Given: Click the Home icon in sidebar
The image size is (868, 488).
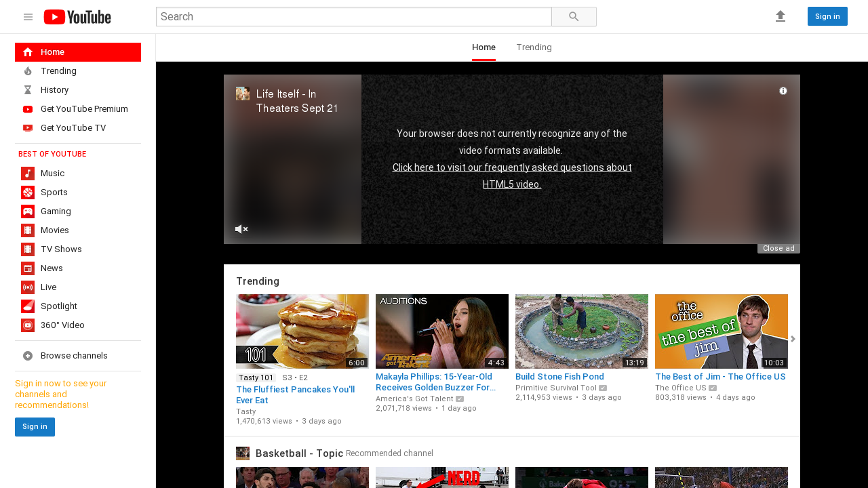Looking at the screenshot, I should pos(28,52).
